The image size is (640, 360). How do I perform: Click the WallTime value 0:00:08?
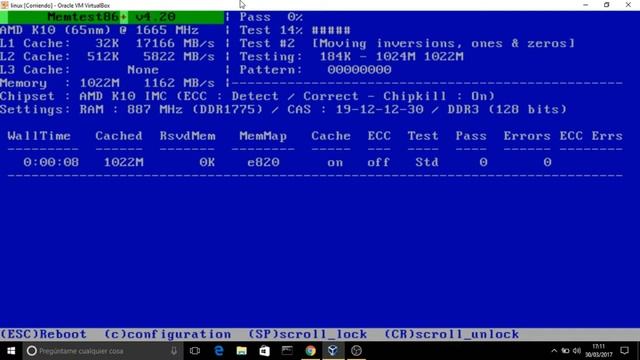tap(51, 162)
